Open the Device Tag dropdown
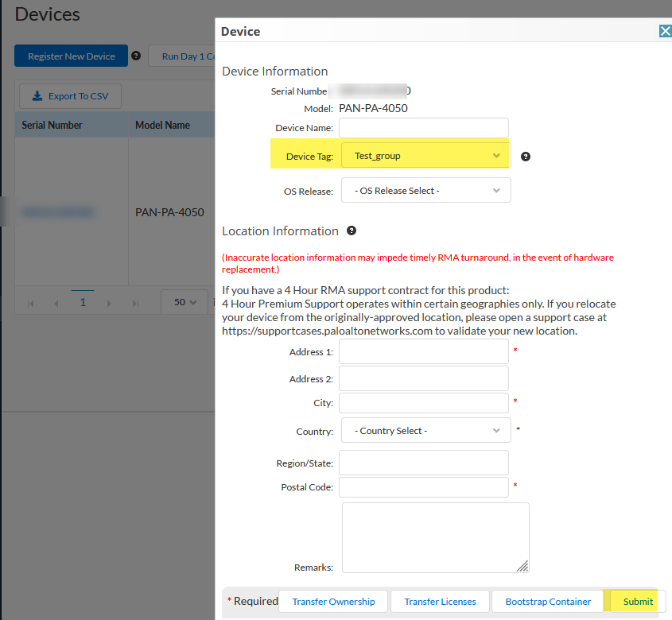The width and height of the screenshot is (672, 620). (425, 156)
